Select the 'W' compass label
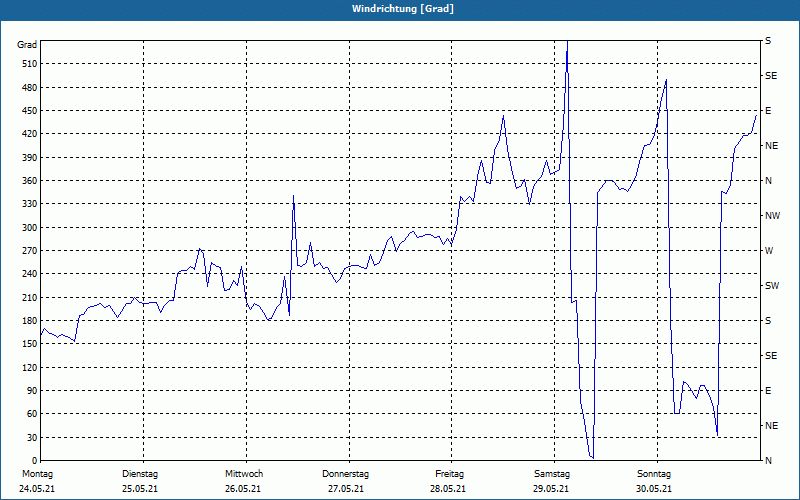The width and height of the screenshot is (800, 500). coord(769,251)
